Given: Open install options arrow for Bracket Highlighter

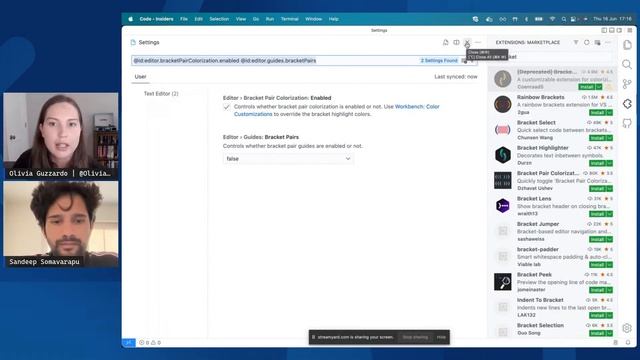Looking at the screenshot, I should coord(609,163).
